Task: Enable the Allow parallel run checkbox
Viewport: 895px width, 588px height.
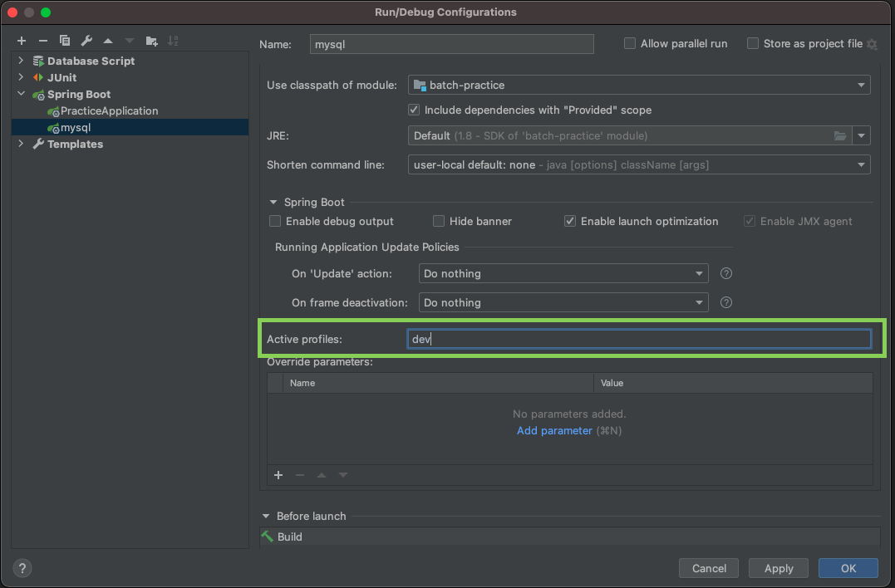Action: [x=630, y=44]
